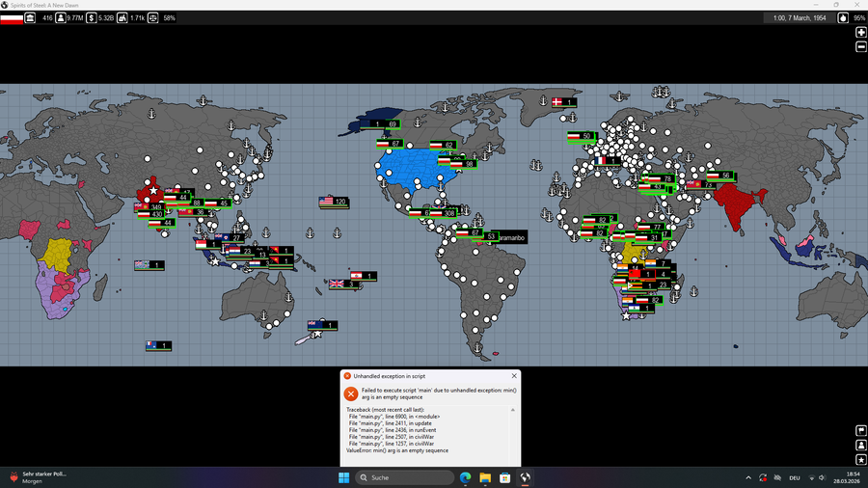868x488 pixels.
Task: Click the date display 7 March, 1954
Action: tap(800, 18)
